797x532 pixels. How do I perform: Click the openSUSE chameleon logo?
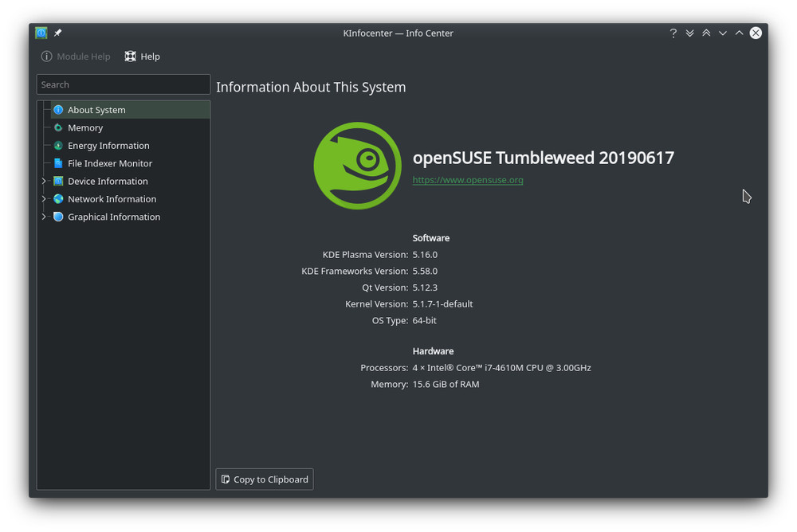point(356,166)
